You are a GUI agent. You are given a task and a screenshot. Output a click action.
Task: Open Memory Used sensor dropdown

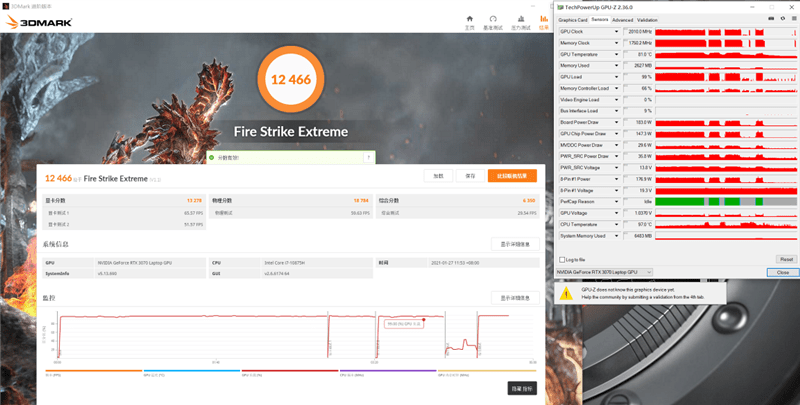pos(616,65)
